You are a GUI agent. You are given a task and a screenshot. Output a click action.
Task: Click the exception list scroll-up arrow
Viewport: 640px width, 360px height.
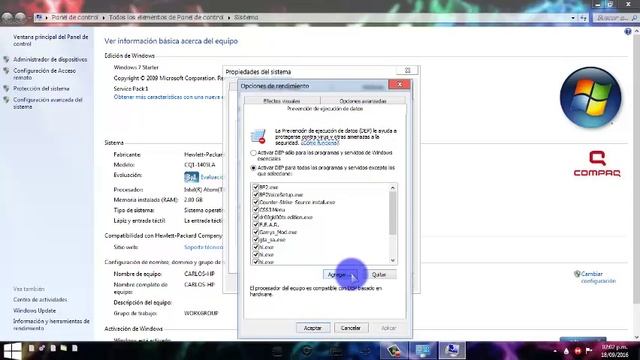pos(393,188)
